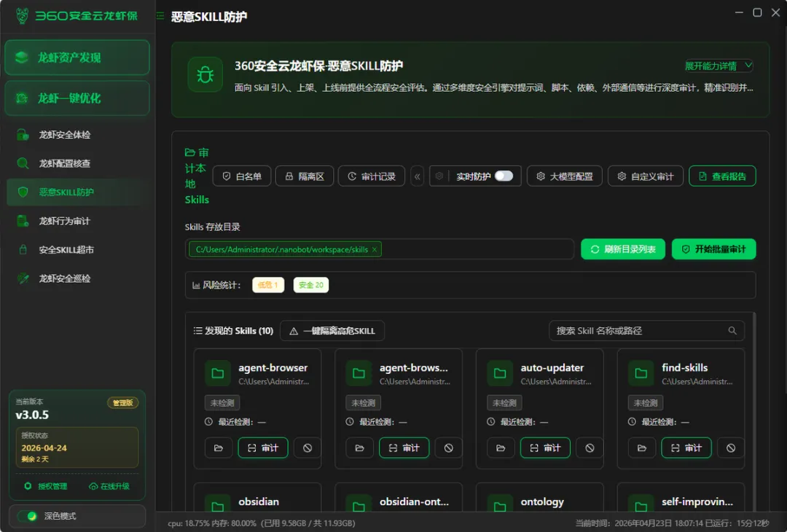Click the block icon on find-skills card
Viewport: 787px width, 532px height.
[x=730, y=447]
